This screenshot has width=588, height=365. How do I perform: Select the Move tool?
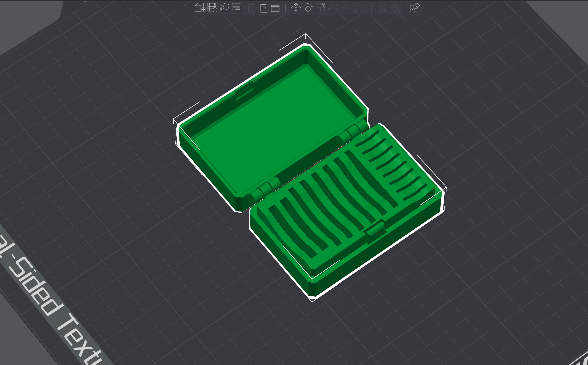(x=296, y=8)
